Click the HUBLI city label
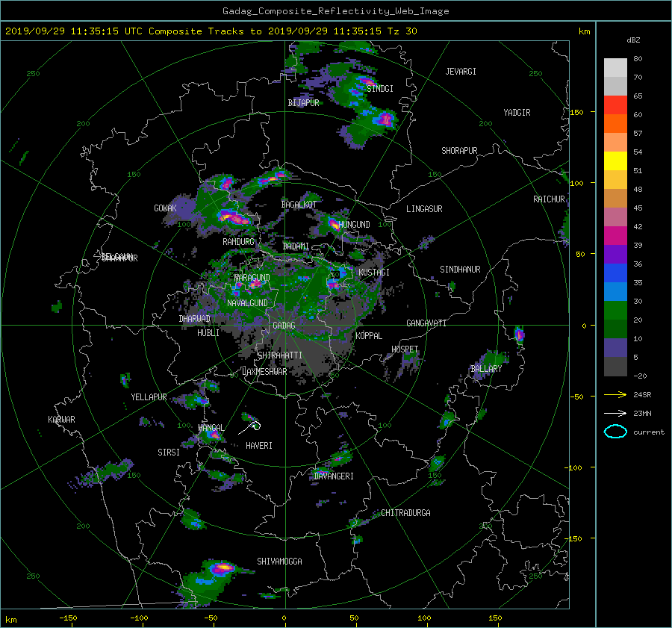The height and width of the screenshot is (628, 672). pyautogui.click(x=208, y=333)
